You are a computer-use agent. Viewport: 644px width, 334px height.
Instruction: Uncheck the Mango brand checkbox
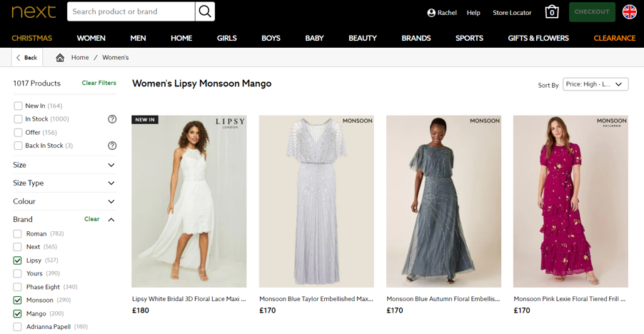tap(17, 314)
